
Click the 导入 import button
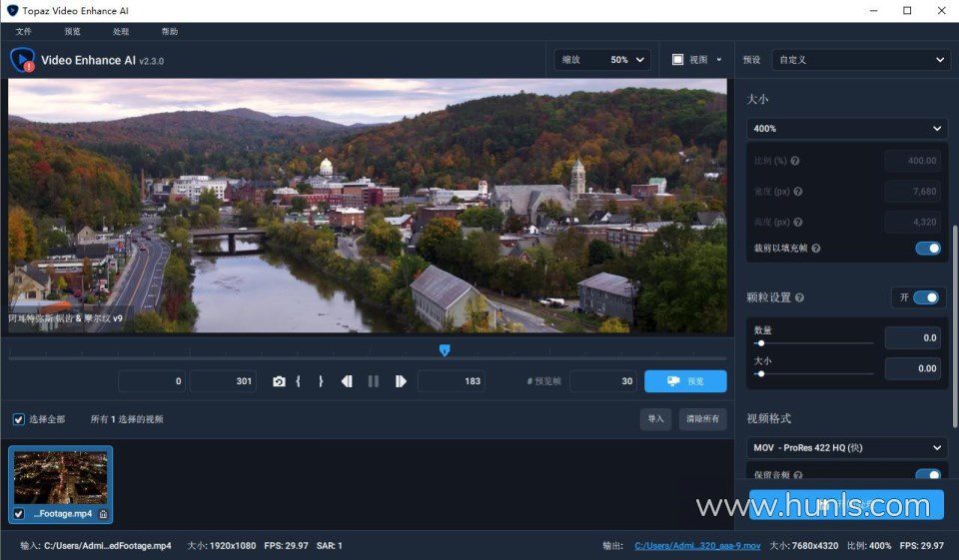pyautogui.click(x=655, y=419)
